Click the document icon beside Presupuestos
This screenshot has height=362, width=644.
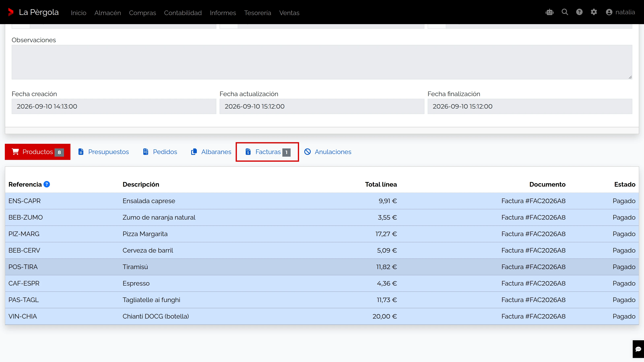[81, 152]
